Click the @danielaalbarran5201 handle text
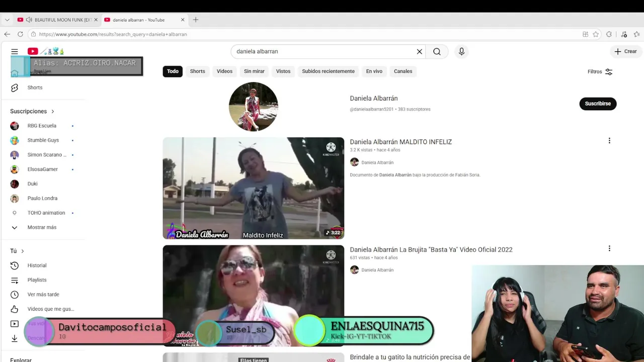The image size is (644, 362). click(372, 109)
